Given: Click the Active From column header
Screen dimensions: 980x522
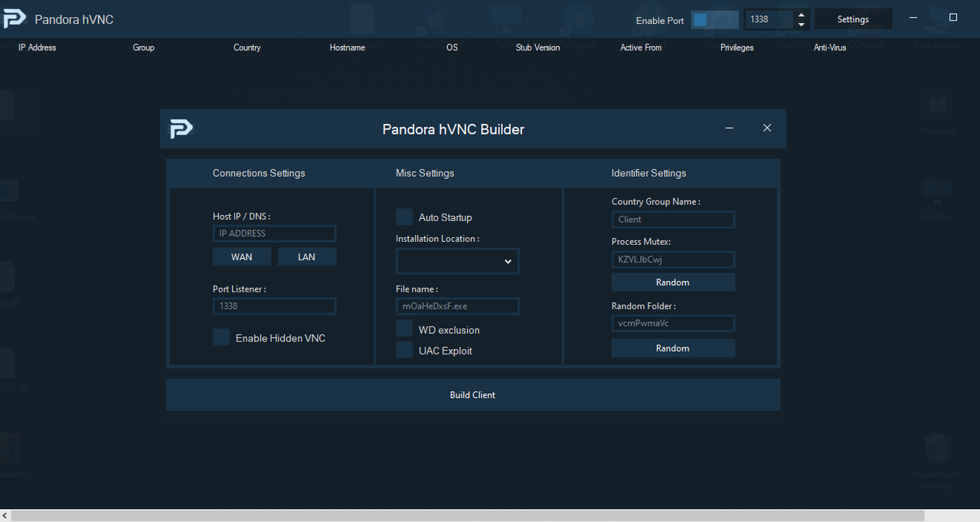Looking at the screenshot, I should coord(641,47).
